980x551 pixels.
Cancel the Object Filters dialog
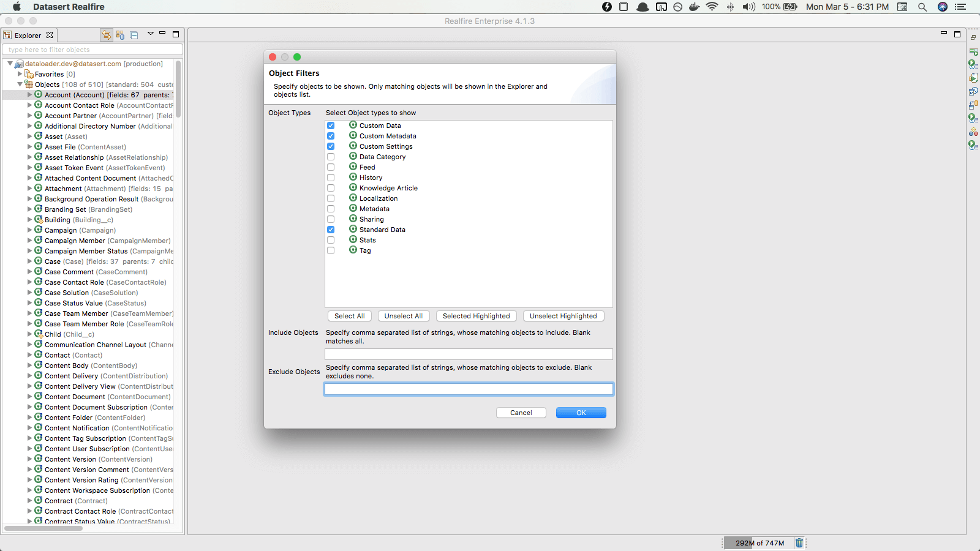pyautogui.click(x=521, y=413)
